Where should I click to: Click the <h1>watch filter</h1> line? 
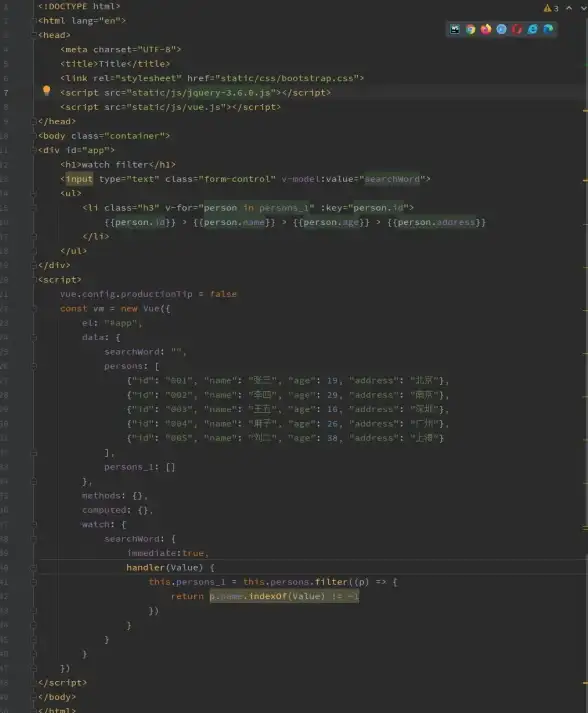pyautogui.click(x=118, y=165)
